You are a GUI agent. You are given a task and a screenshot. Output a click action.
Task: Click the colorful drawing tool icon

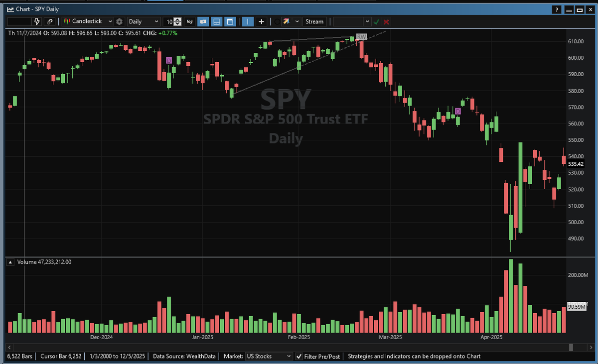[287, 21]
